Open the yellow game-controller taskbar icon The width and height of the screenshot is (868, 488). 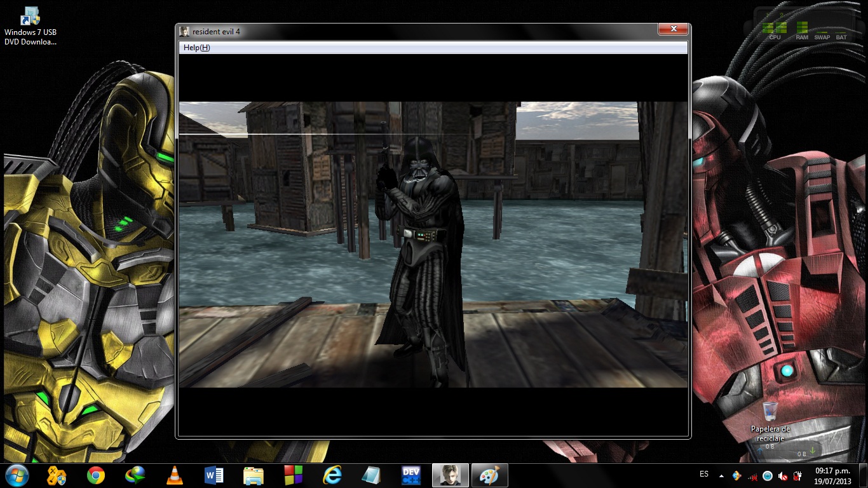coord(57,475)
